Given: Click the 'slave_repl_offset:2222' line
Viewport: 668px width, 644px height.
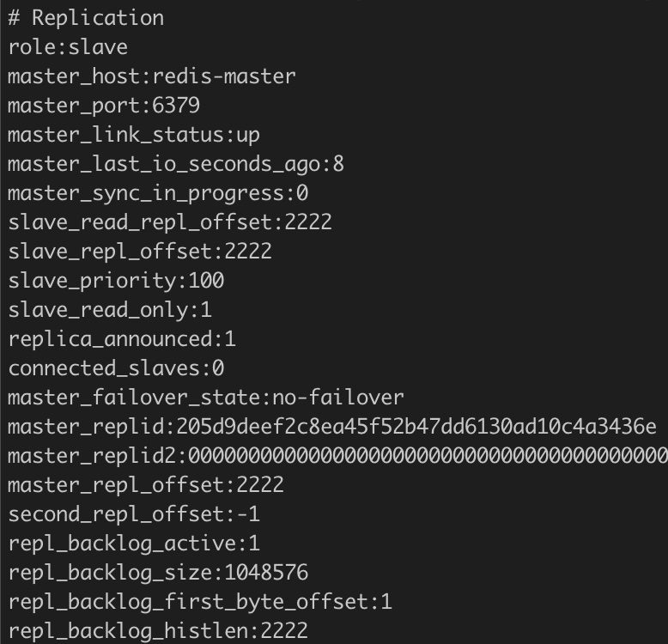Looking at the screenshot, I should [140, 252].
